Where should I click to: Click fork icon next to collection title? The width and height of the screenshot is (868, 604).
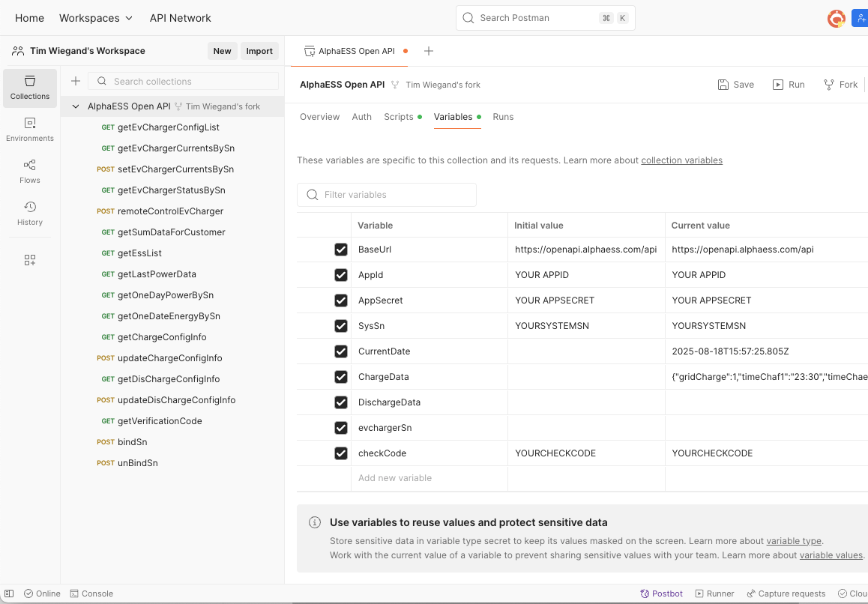tap(395, 85)
